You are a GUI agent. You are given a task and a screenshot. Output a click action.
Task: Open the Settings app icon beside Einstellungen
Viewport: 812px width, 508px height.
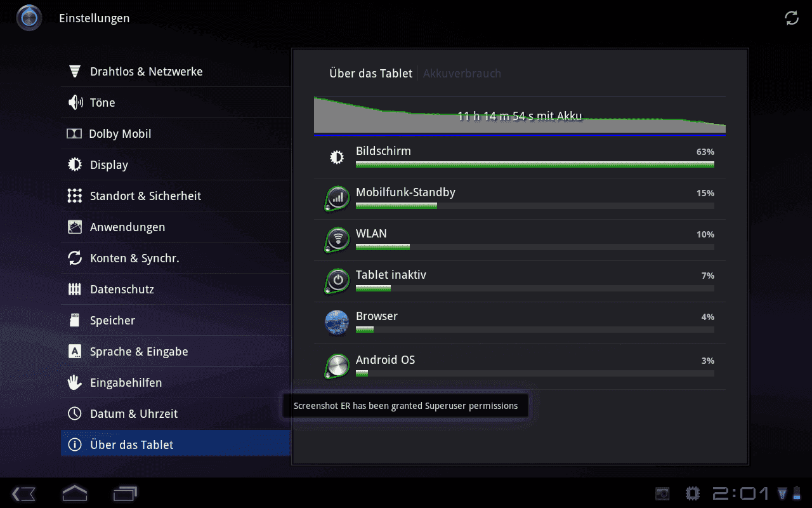coord(29,18)
